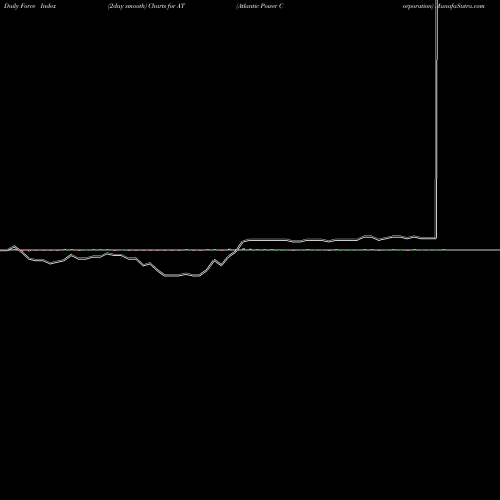Click the 'Daily Force Index' title text

(30, 6)
